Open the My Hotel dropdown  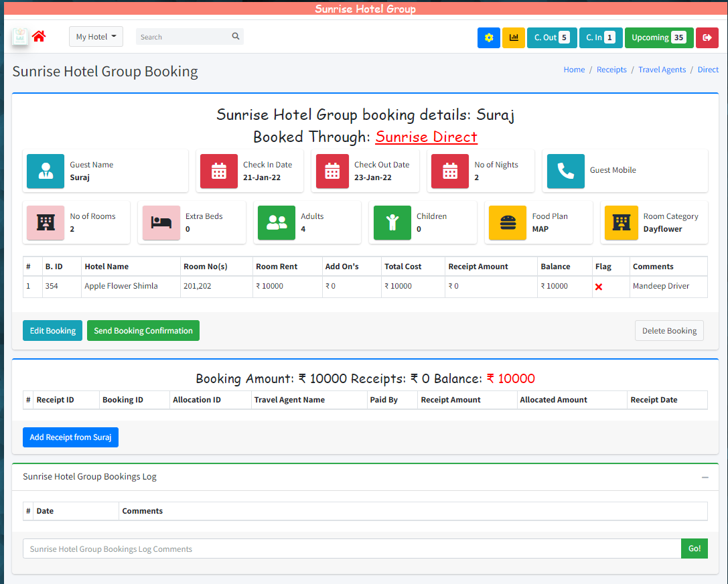tap(96, 37)
